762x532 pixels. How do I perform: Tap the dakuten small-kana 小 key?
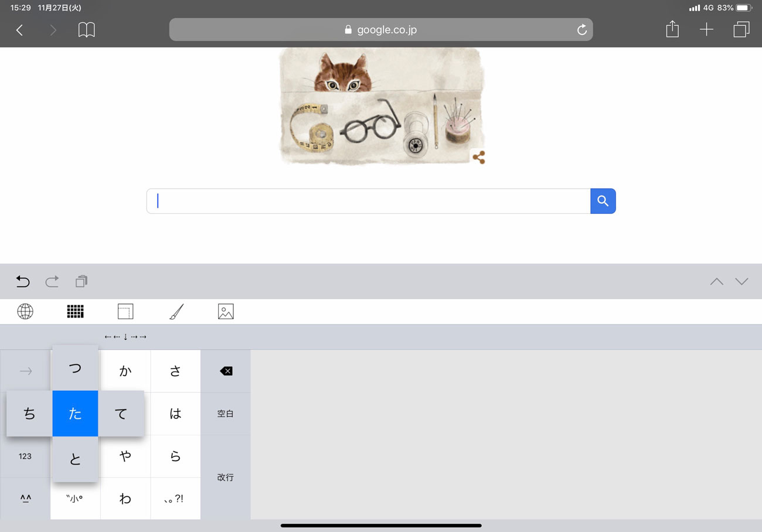point(75,499)
